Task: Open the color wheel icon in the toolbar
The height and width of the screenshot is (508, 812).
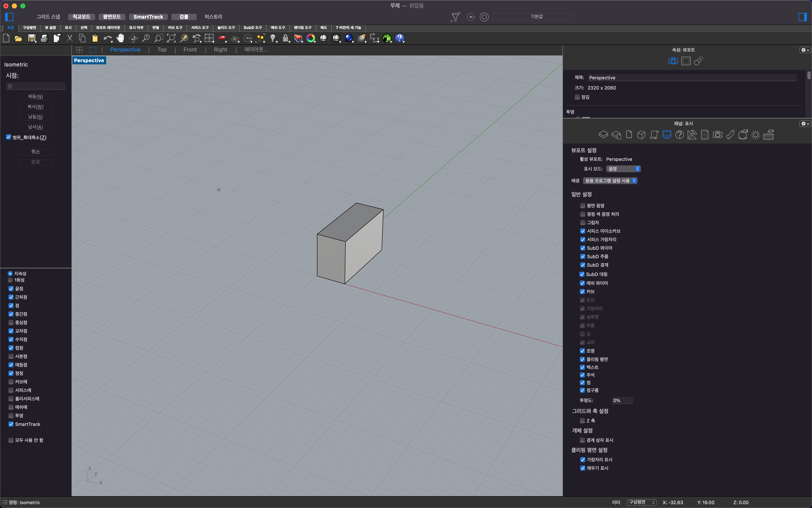Action: click(311, 38)
